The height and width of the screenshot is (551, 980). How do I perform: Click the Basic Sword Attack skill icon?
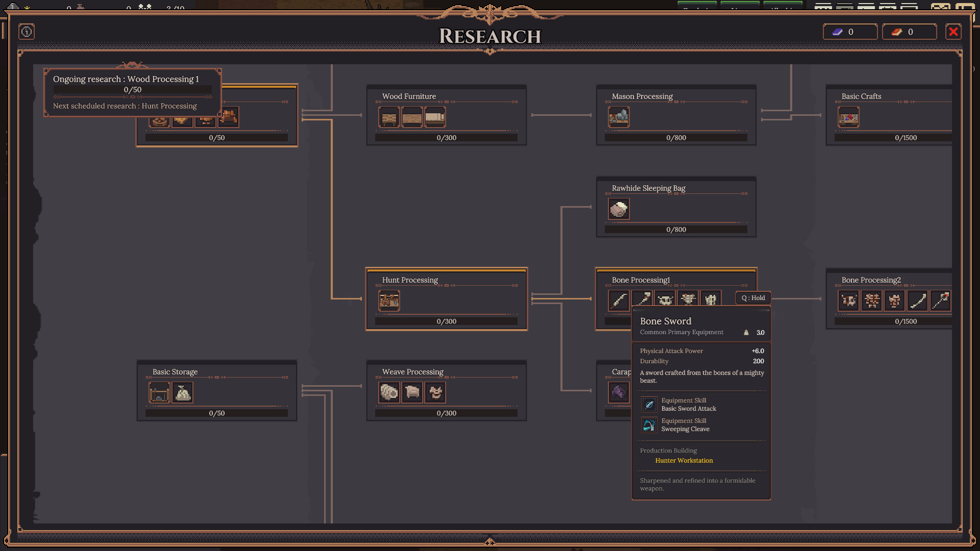649,404
